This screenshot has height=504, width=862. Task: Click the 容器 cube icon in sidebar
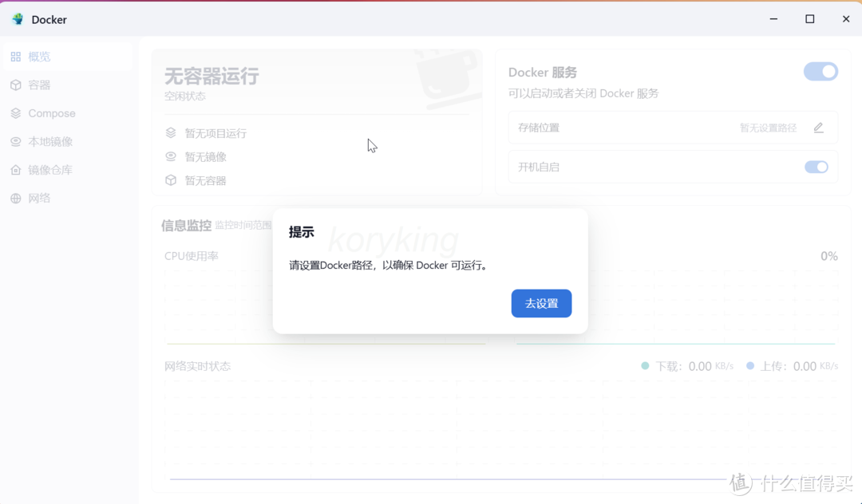[x=16, y=85]
